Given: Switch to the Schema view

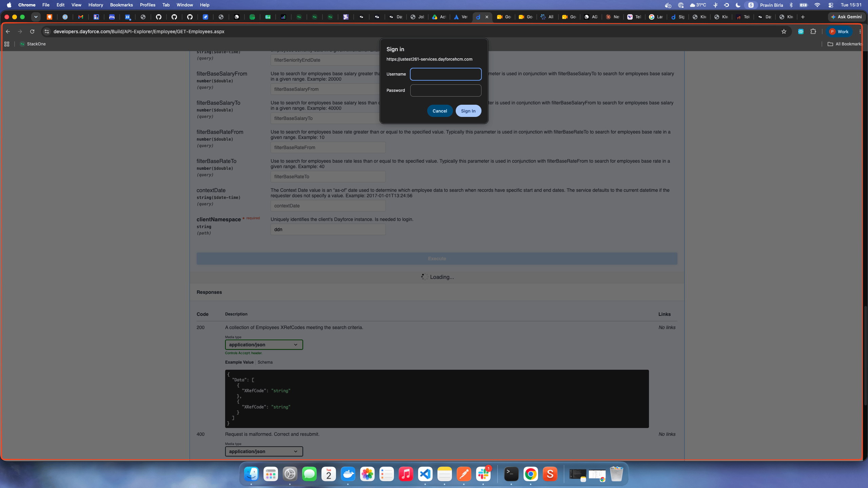Looking at the screenshot, I should tap(265, 362).
